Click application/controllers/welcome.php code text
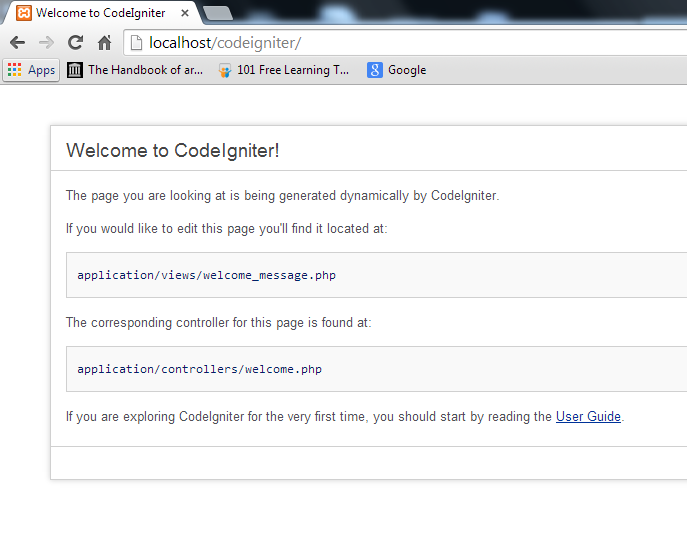The height and width of the screenshot is (541, 687). tap(200, 369)
